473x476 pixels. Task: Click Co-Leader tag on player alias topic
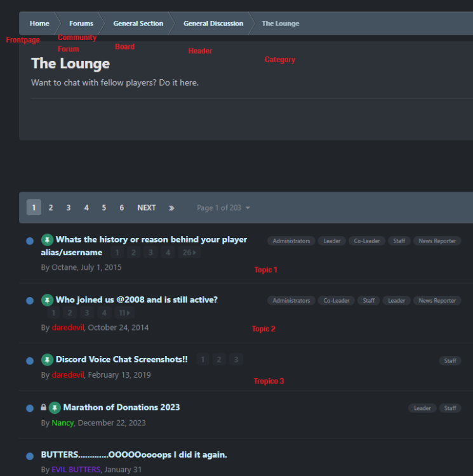tap(367, 241)
